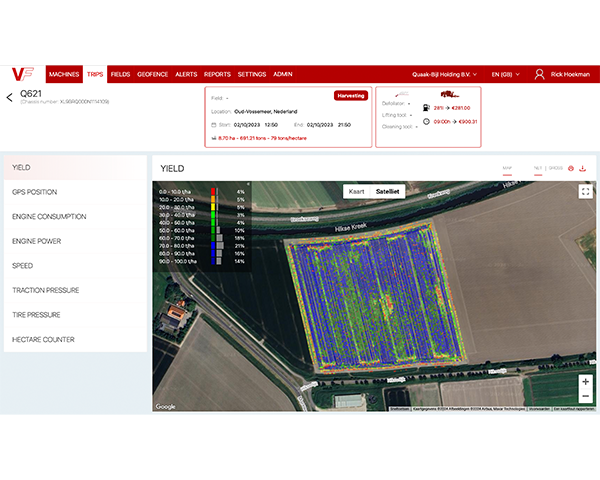Click the yield summary icon before 8.70 ha
Viewport: 600px width, 480px height.
[214, 138]
